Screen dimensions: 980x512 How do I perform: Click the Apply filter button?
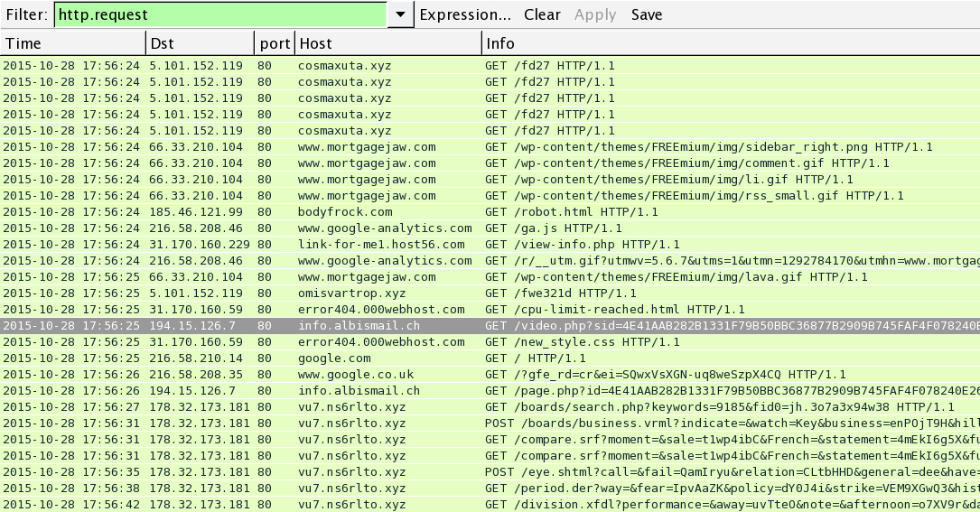pyautogui.click(x=595, y=14)
